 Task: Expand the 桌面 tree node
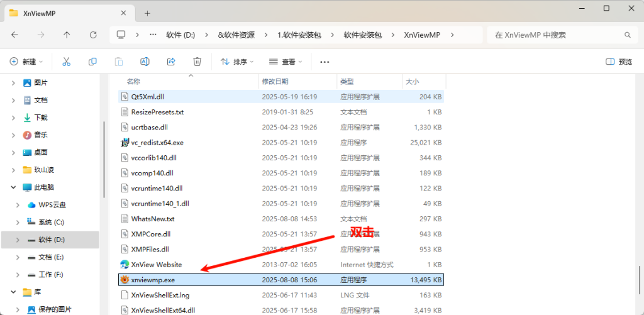[x=14, y=152]
